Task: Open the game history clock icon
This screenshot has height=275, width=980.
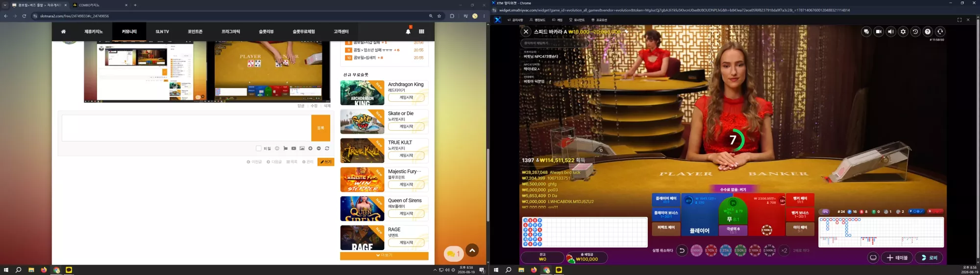Action: pos(915,32)
